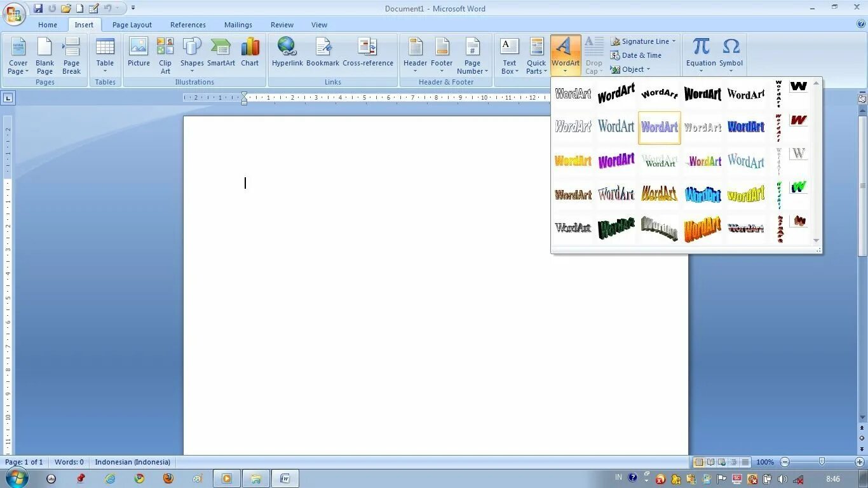Save the document from Quick Access toolbar
Screen dimensions: 868x488
(38, 8)
